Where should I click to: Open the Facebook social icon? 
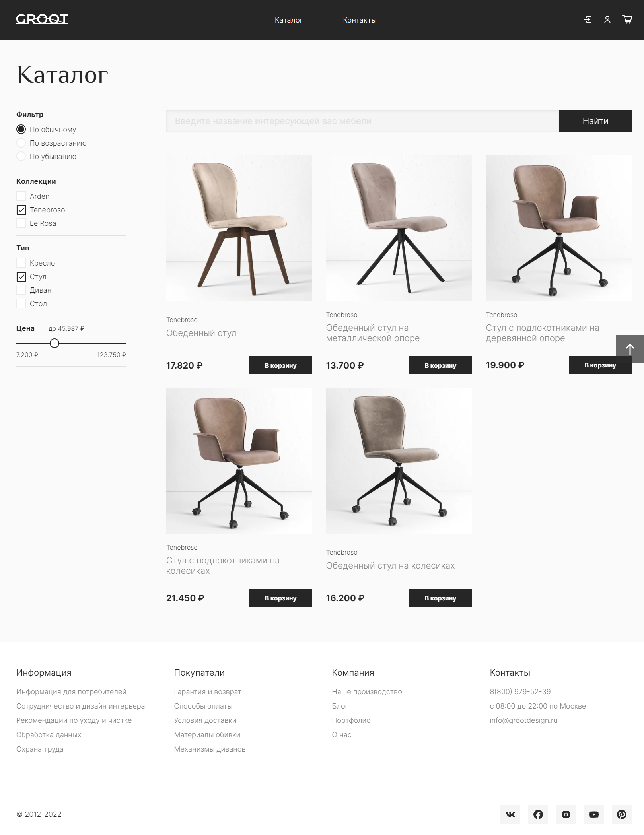pos(538,814)
